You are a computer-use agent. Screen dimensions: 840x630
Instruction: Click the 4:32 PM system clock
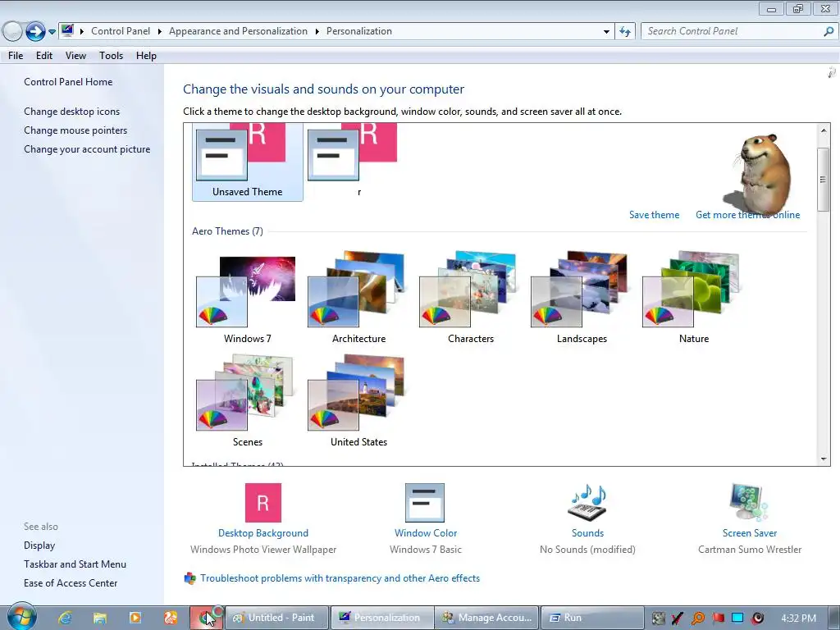(798, 619)
